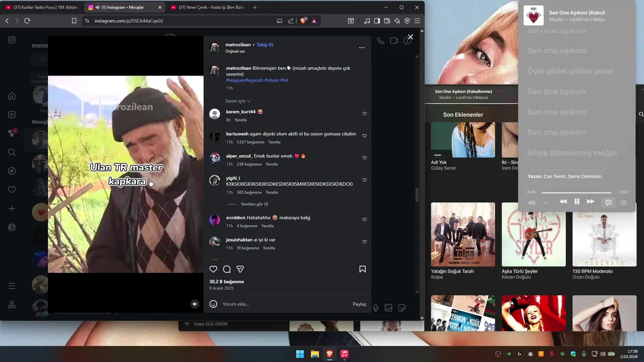
Task: Open emoji picker in comment box
Action: pos(213,304)
